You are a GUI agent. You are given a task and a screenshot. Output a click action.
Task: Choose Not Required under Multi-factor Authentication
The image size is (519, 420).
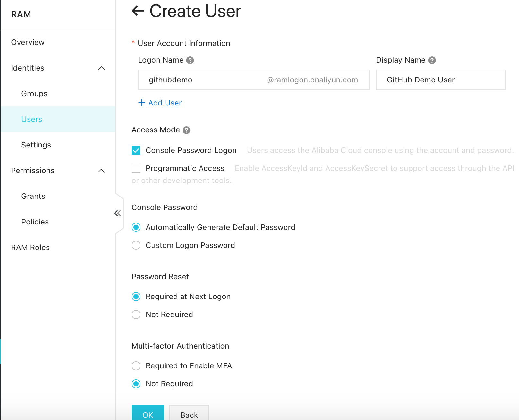[x=136, y=384]
